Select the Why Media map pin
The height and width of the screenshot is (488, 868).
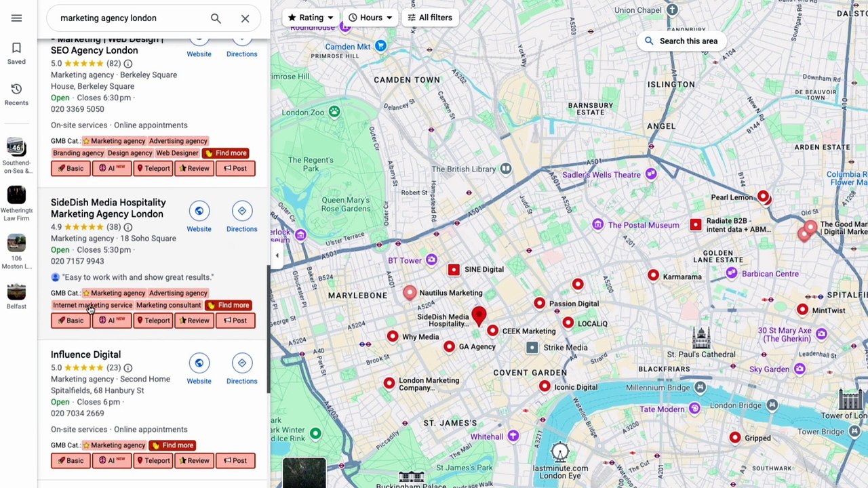tap(393, 337)
